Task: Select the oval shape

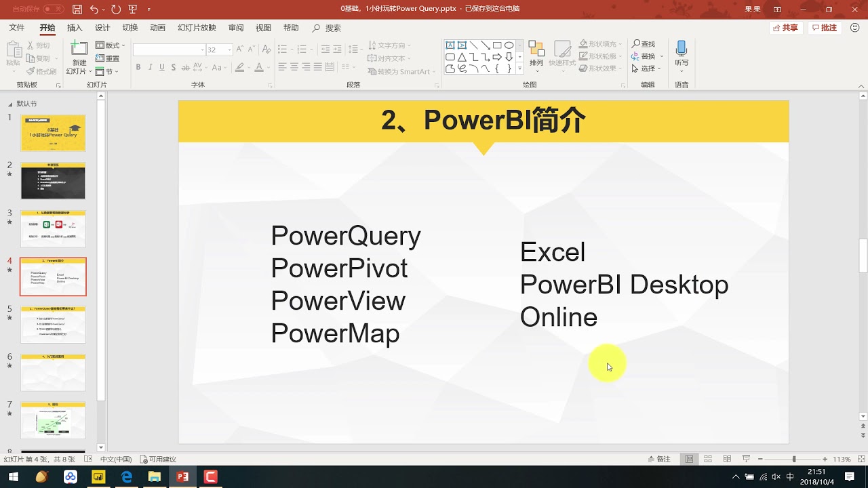Action: click(x=509, y=45)
